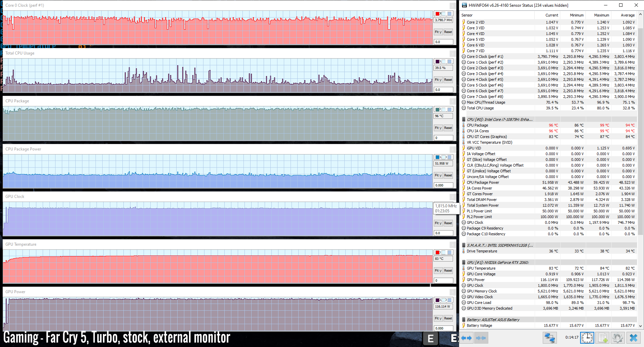
Task: Close the GPU Clock graph window
Action: coord(453,197)
